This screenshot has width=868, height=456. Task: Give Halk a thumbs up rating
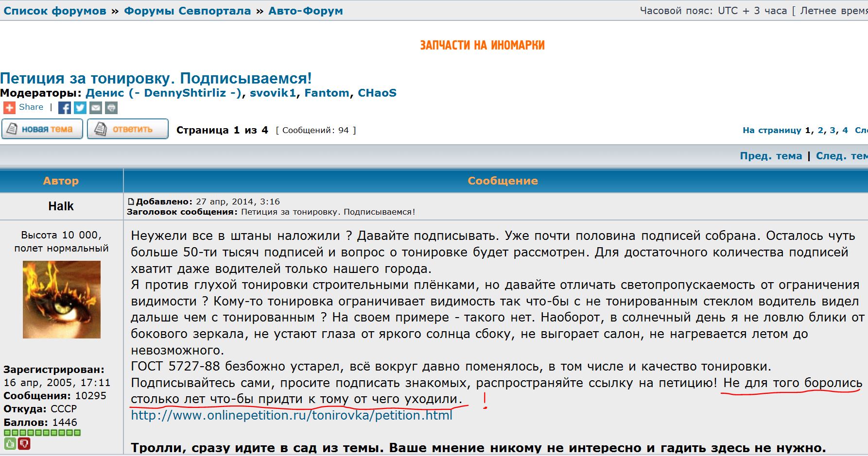click(x=10, y=443)
